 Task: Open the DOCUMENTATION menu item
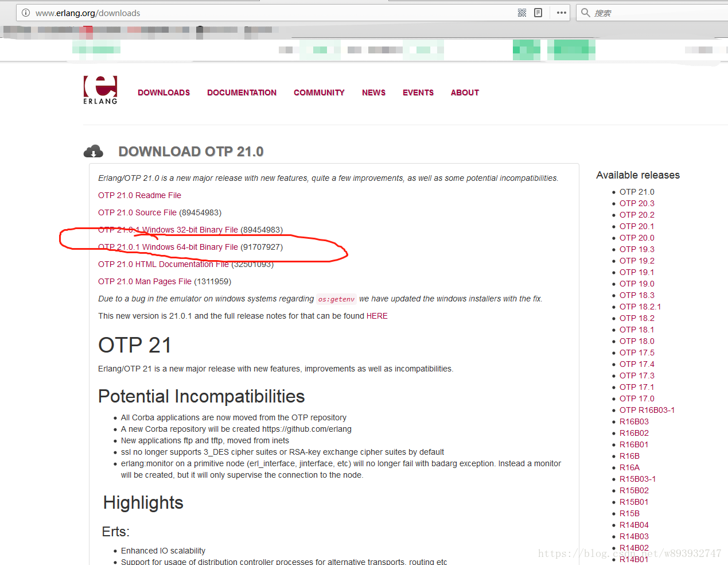[242, 92]
